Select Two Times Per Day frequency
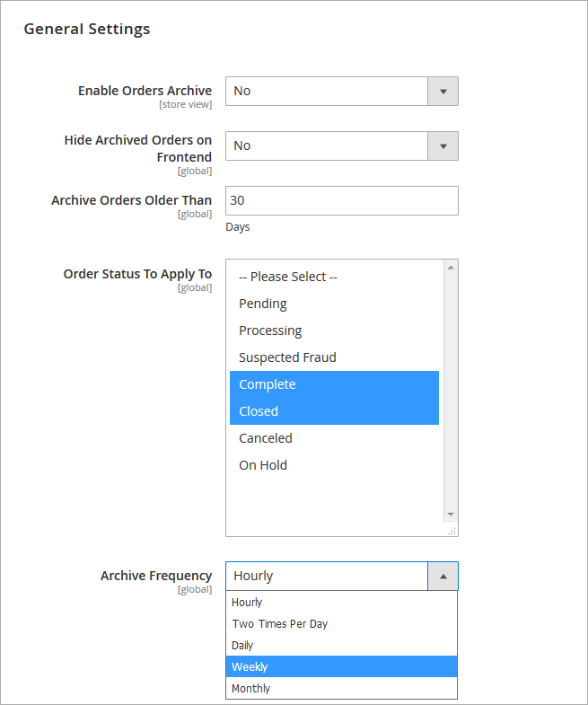The height and width of the screenshot is (705, 588). tap(280, 624)
